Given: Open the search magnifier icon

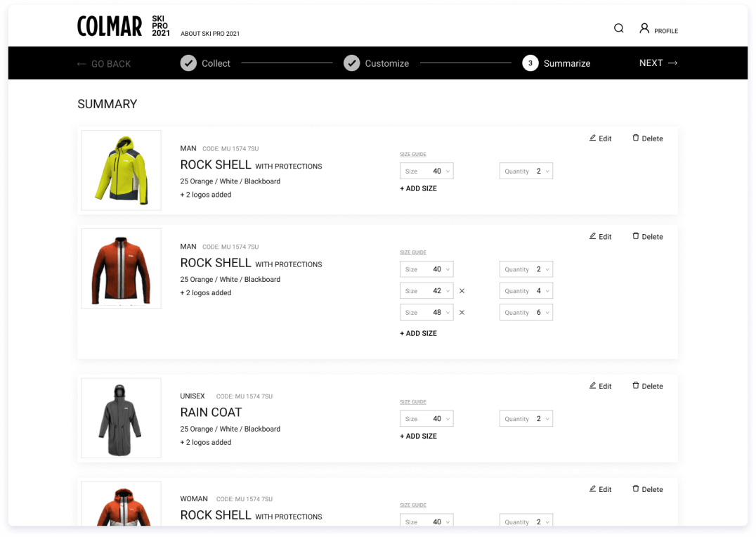Looking at the screenshot, I should click(618, 28).
